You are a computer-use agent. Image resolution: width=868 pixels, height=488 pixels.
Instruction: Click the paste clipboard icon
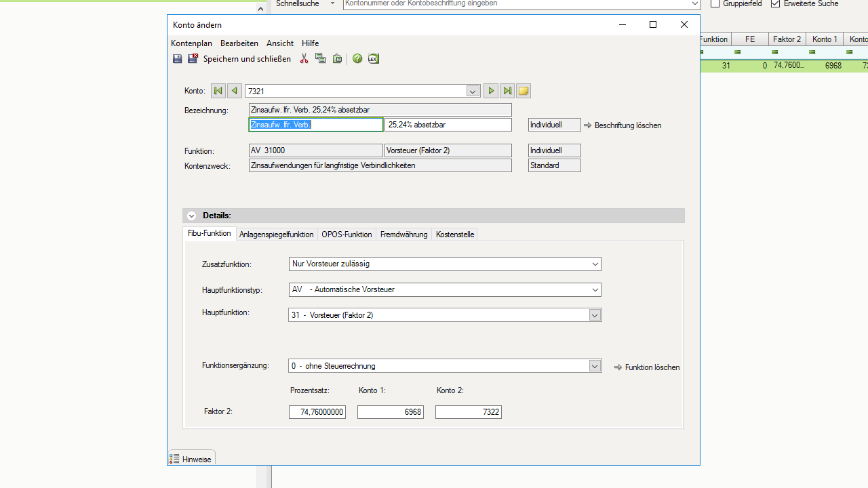tap(337, 59)
